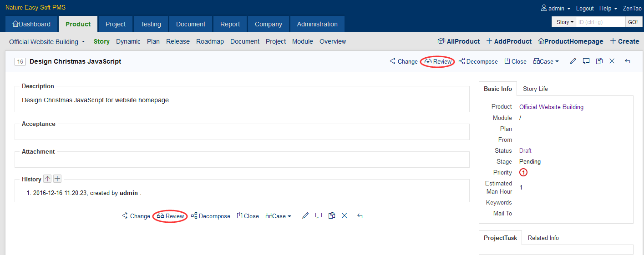Viewport: 644px width, 255px height.
Task: Expand the Case dropdown in top toolbar
Action: (546, 61)
